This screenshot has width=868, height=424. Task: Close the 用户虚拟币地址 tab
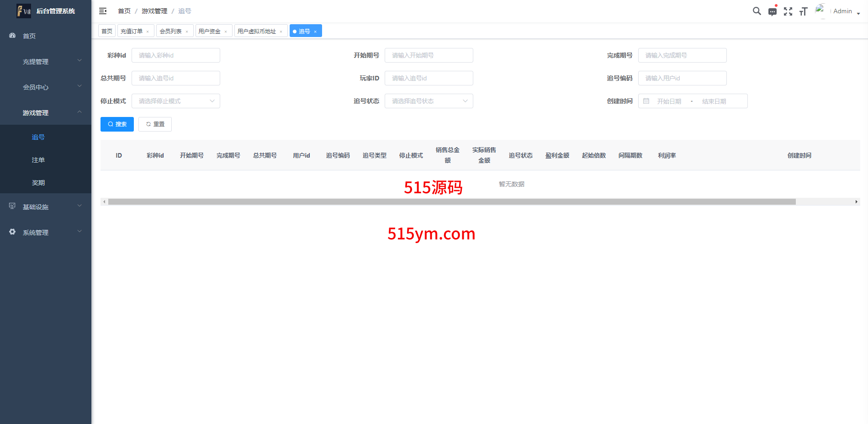pyautogui.click(x=281, y=32)
